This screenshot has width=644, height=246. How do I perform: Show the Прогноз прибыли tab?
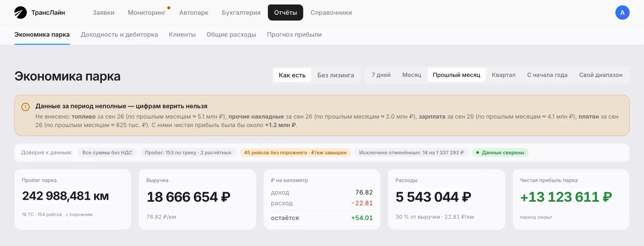coord(294,35)
